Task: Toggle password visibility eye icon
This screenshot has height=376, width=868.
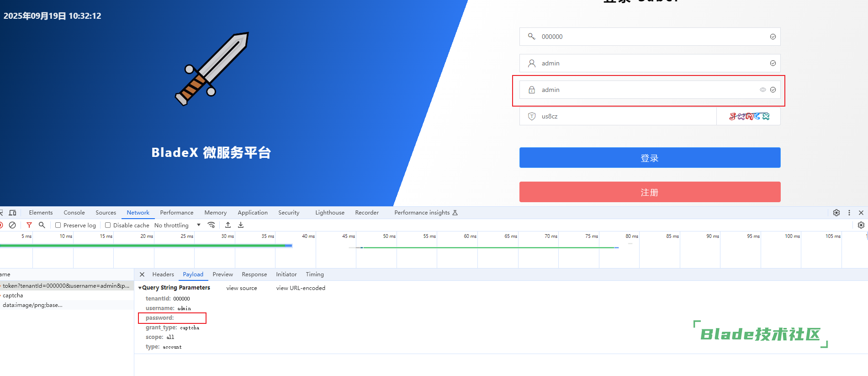Action: tap(762, 90)
